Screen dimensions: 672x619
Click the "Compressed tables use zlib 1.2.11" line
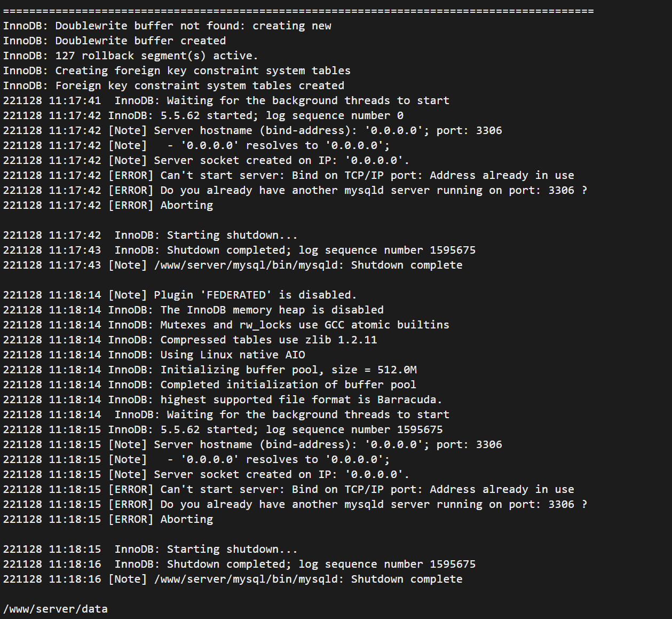pyautogui.click(x=190, y=340)
